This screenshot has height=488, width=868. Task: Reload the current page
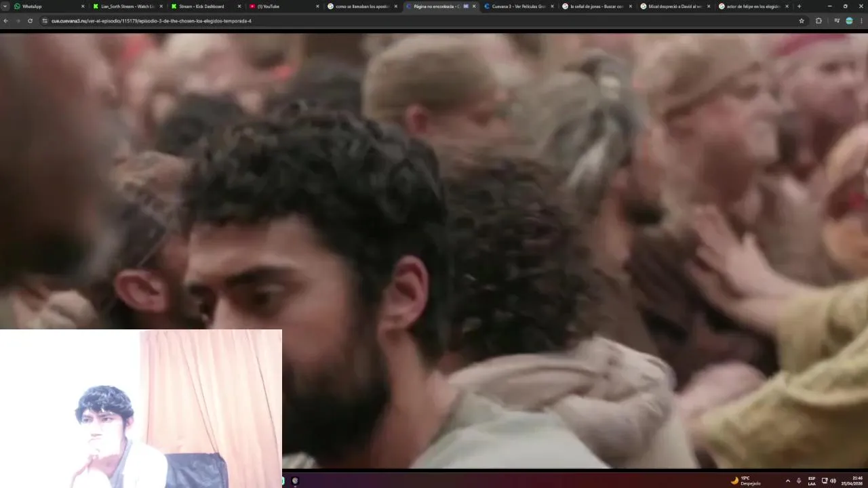tap(30, 21)
